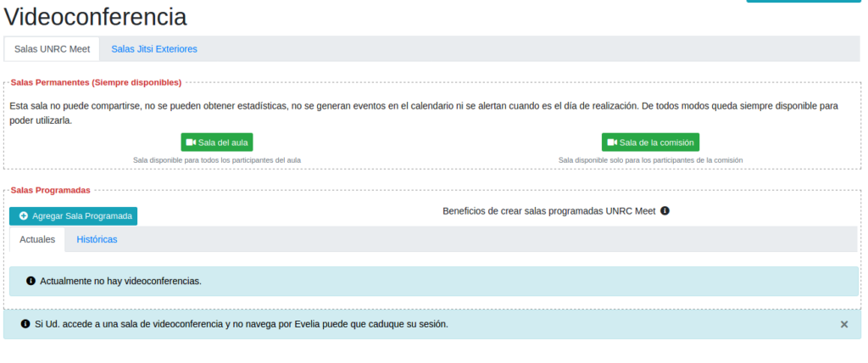The height and width of the screenshot is (363, 868).
Task: Click info icon in session expiry alert
Action: click(25, 324)
